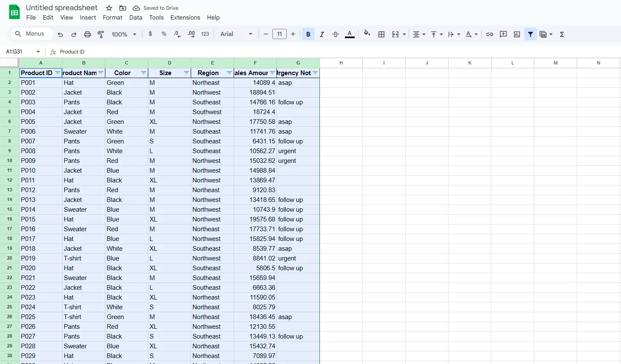621x364 pixels.
Task: Click the Menus search button
Action: coord(30,34)
